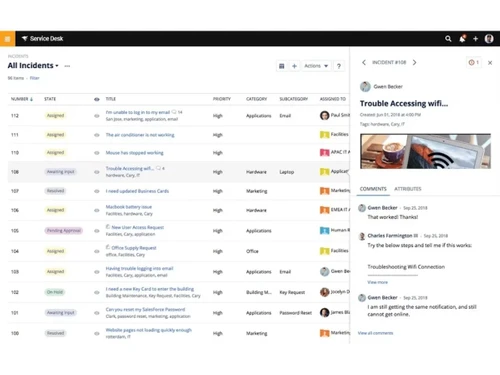This screenshot has width=500, height=375.
Task: Toggle watch eye for incident 104
Action: 97,251
